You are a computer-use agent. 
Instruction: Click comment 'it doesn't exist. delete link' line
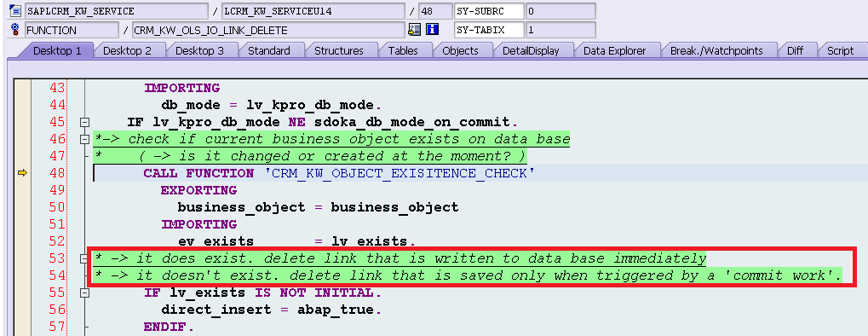[468, 275]
